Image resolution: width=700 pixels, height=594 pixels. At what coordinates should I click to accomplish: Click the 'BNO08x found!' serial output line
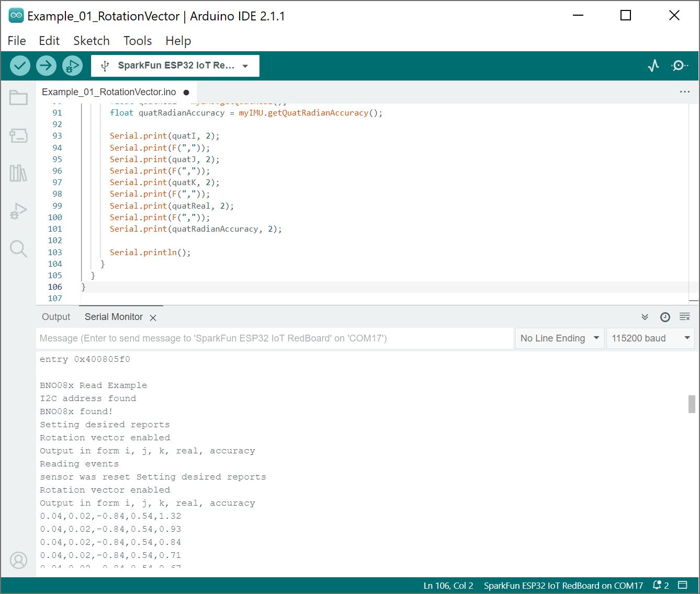[x=76, y=412]
